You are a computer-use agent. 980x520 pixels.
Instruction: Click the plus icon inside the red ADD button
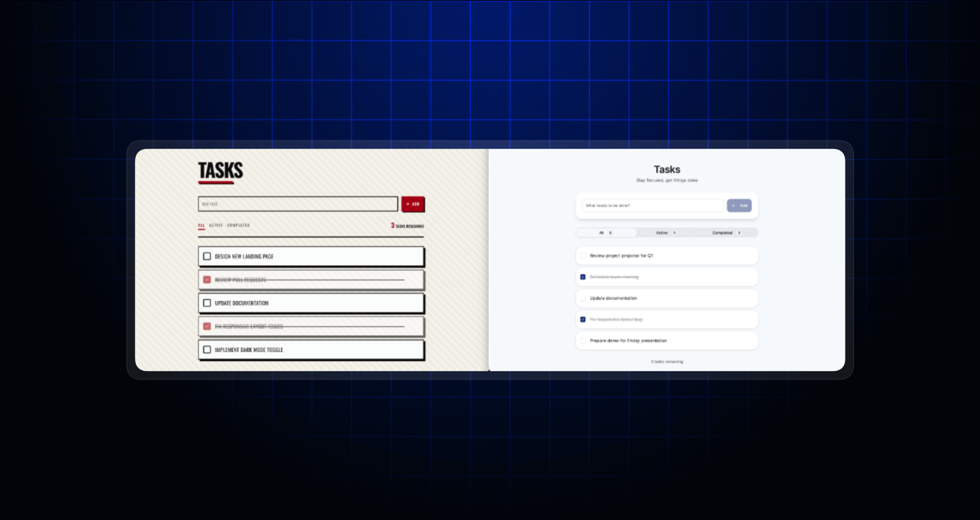pos(407,204)
